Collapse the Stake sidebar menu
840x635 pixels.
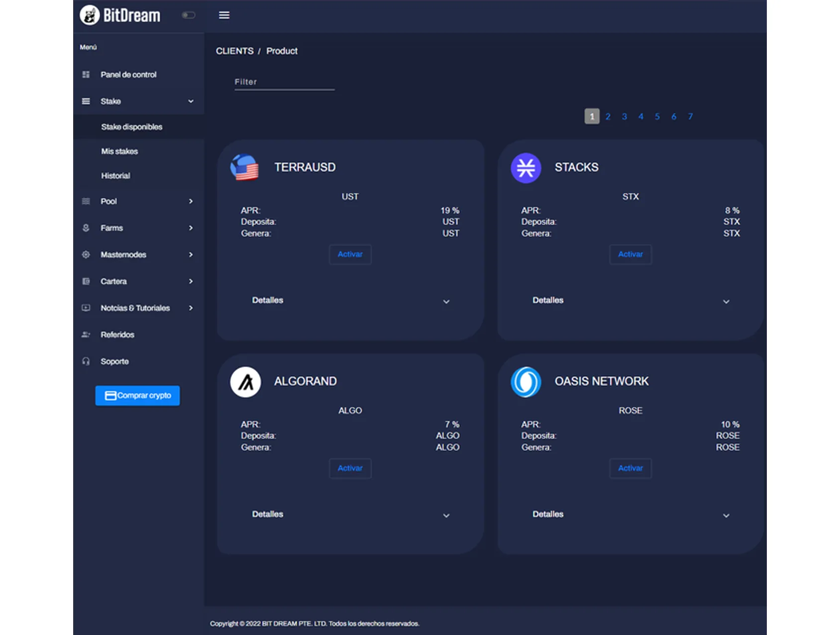point(191,102)
